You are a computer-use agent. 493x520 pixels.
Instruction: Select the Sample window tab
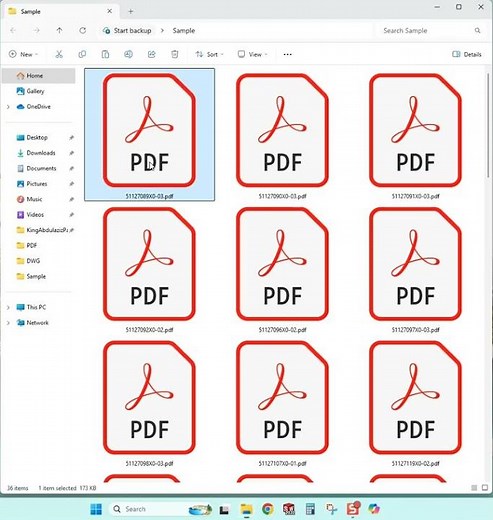(x=60, y=11)
